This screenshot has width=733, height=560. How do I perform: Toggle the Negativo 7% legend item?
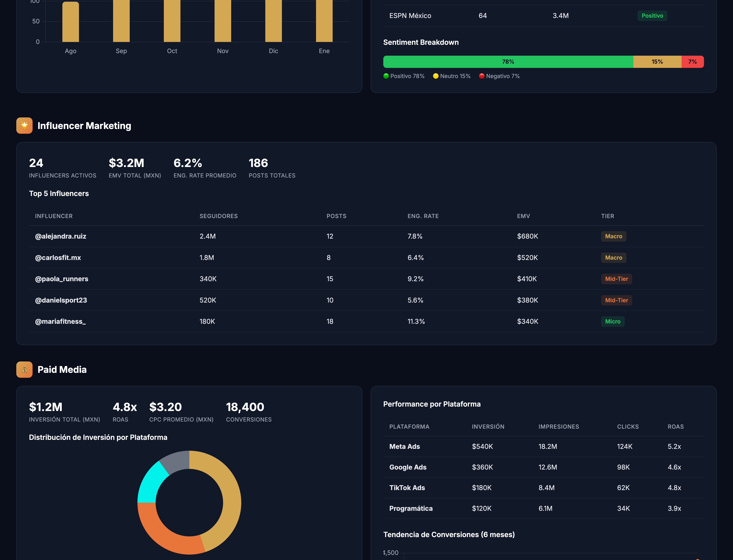(x=499, y=76)
